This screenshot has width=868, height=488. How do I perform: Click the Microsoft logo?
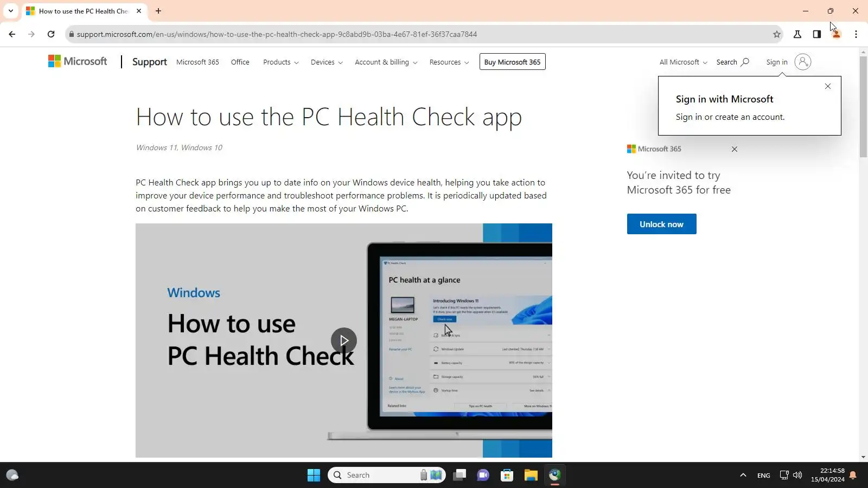(78, 61)
